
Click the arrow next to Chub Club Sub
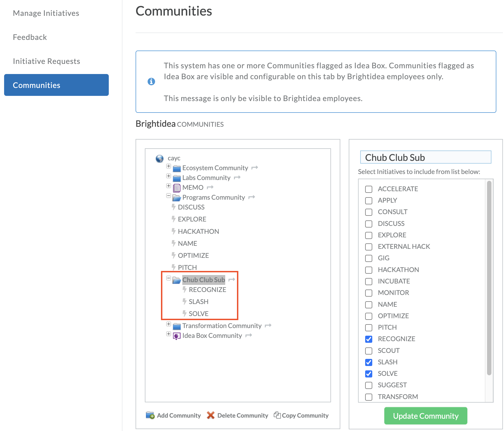tap(232, 279)
